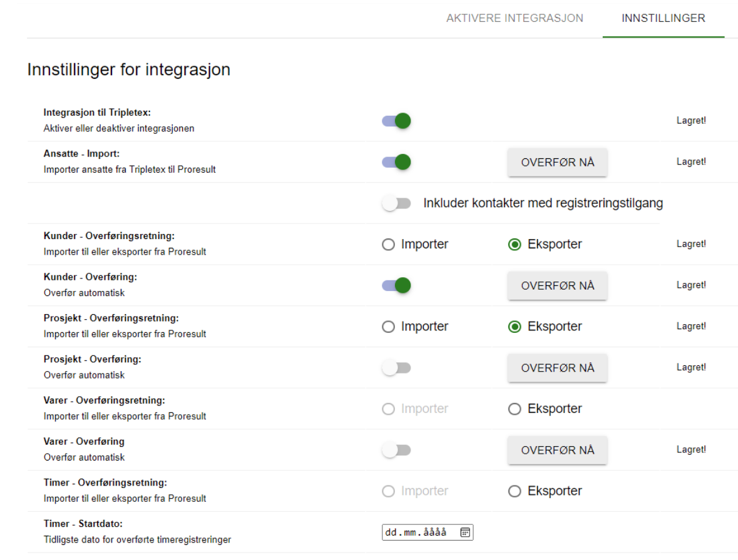Toggle the Kunder - Overføring automatic switch

pos(396,285)
